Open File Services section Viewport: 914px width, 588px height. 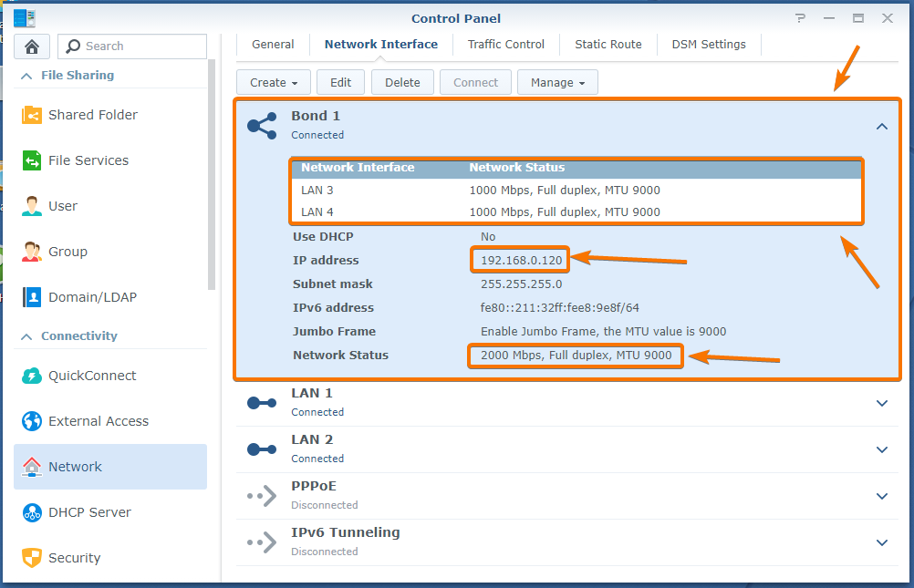(88, 160)
